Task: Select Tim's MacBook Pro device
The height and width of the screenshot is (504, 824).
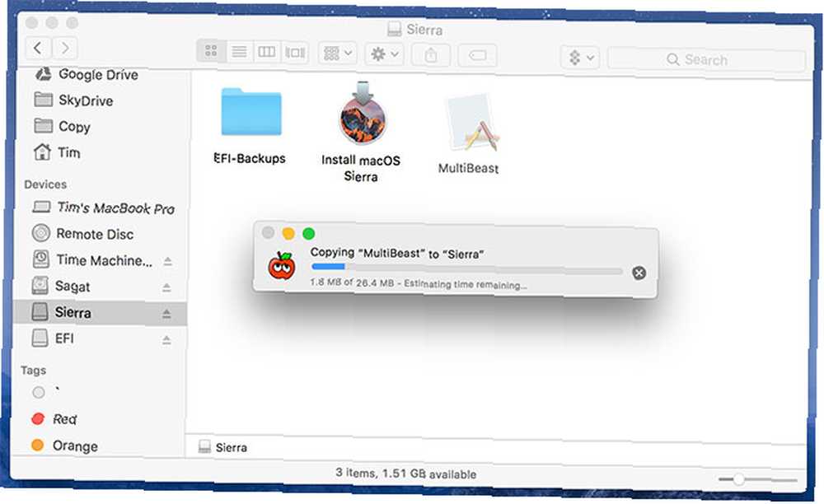Action: click(103, 208)
